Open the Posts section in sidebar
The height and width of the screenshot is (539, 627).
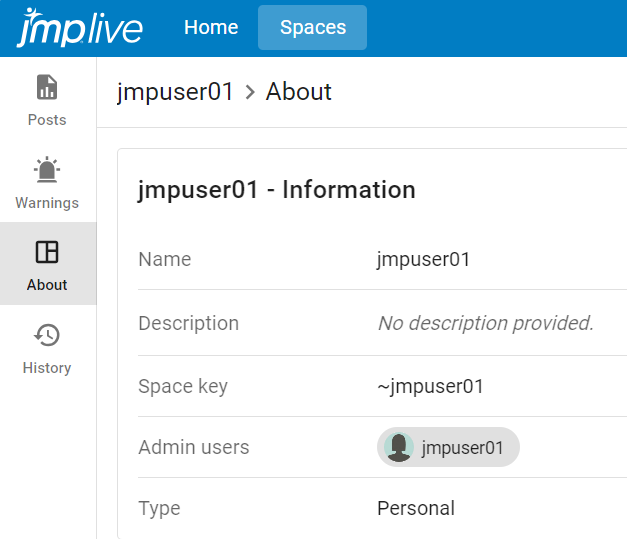pos(47,100)
